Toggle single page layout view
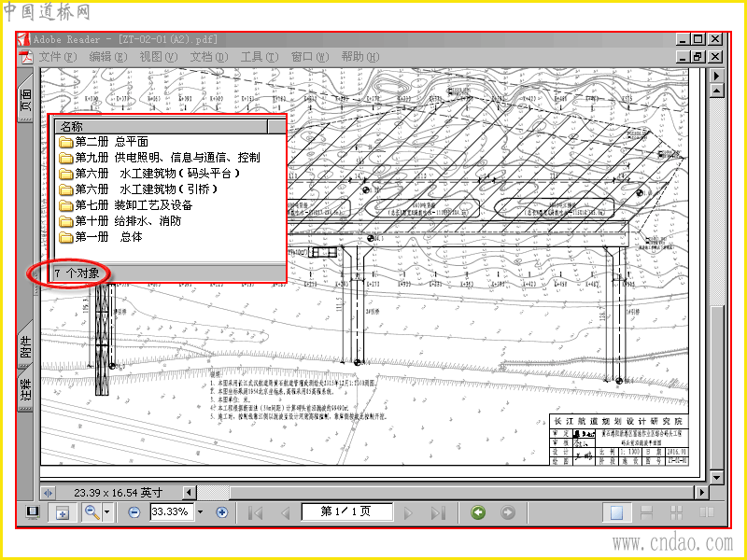The image size is (747, 560). [x=616, y=512]
